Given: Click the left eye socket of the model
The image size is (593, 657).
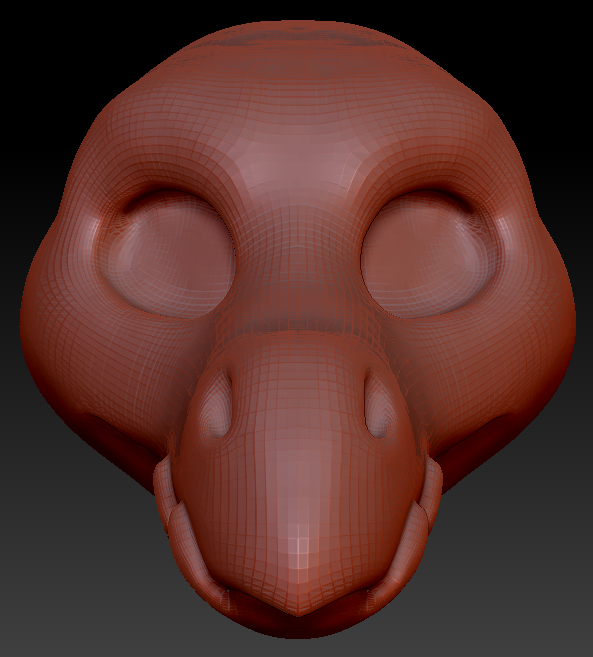Looking at the screenshot, I should point(168,254).
